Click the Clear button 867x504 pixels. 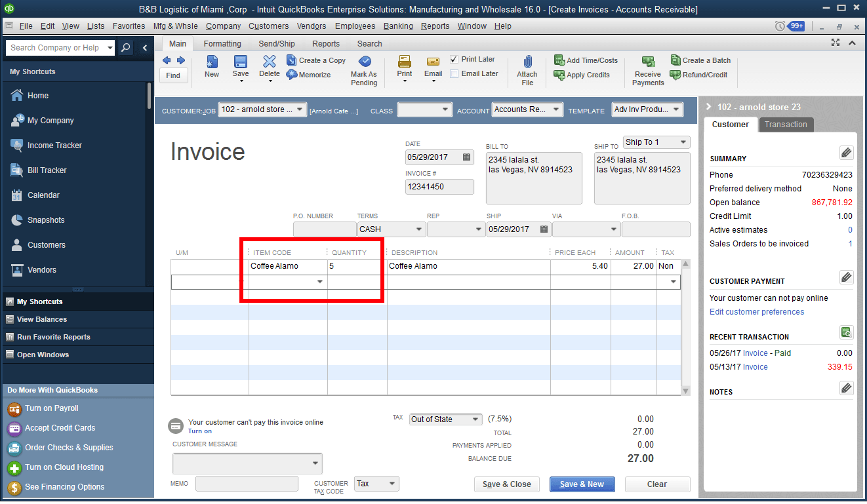[x=657, y=484]
